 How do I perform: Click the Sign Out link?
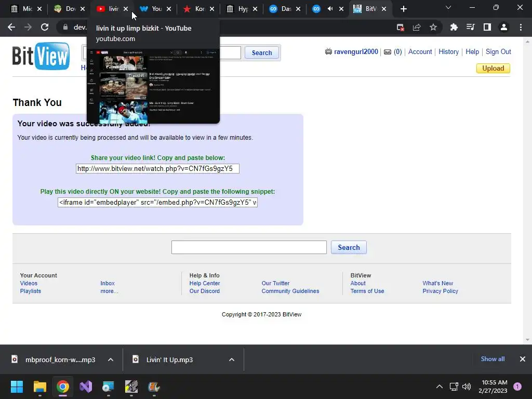coord(498,51)
